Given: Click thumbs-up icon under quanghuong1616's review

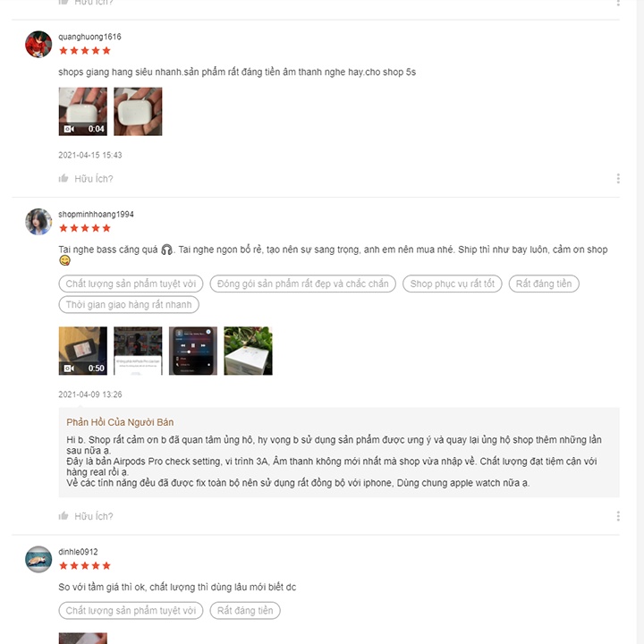Looking at the screenshot, I should tap(64, 178).
